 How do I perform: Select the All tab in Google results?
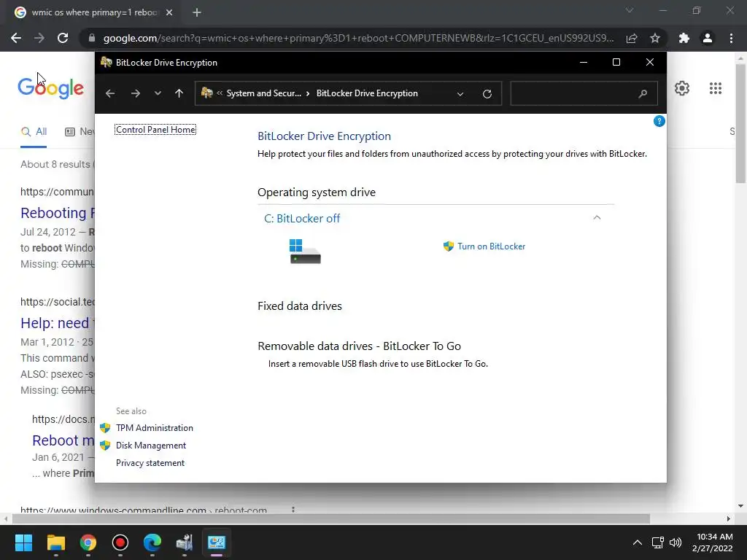[x=34, y=132]
